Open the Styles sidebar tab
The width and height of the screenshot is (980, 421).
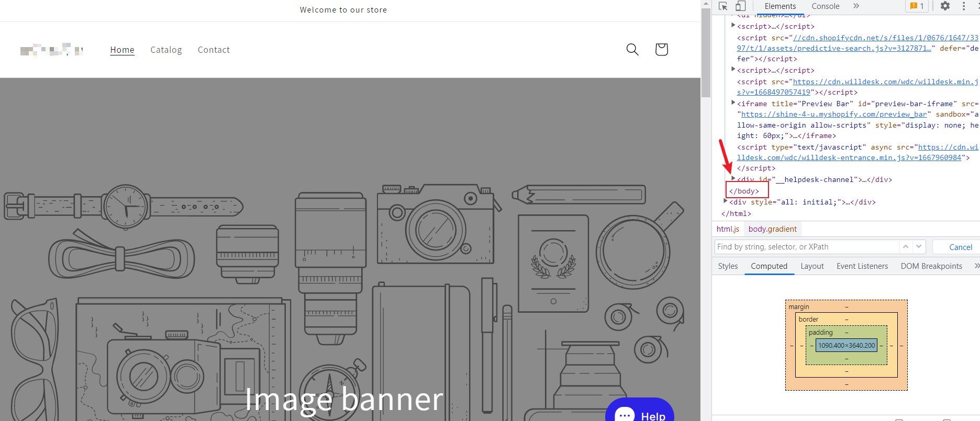728,266
